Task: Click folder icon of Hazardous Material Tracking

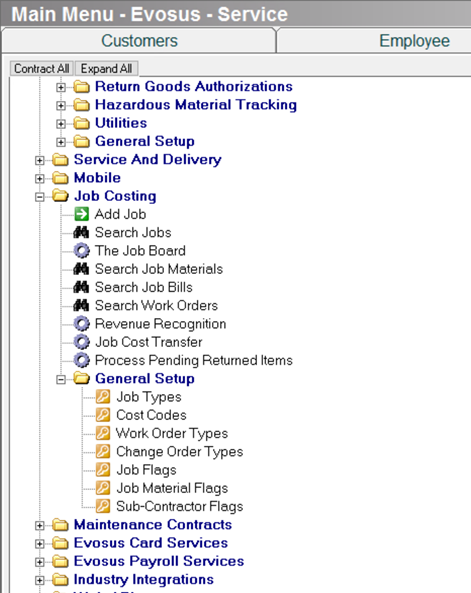Action: [x=81, y=104]
